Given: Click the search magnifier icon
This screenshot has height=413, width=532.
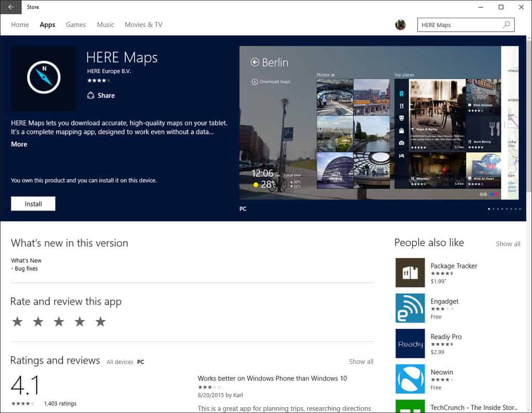Looking at the screenshot, I should point(506,25).
